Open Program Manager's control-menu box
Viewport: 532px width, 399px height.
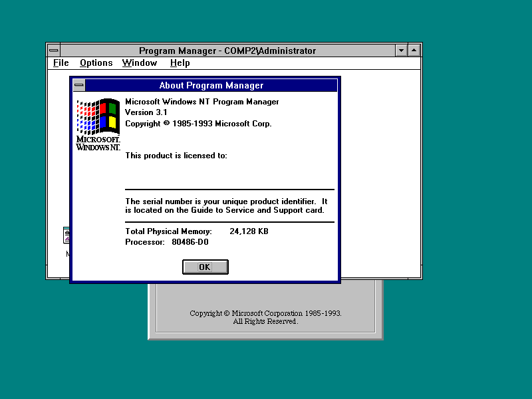pyautogui.click(x=53, y=50)
